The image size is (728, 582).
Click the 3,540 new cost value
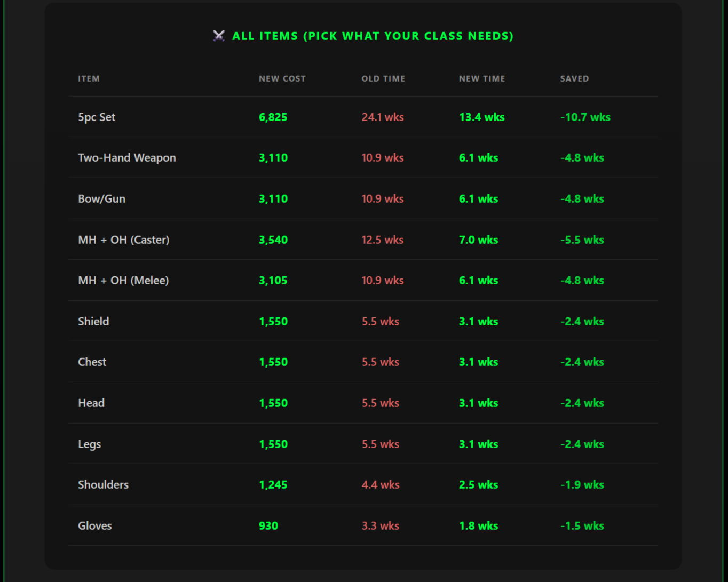pyautogui.click(x=273, y=240)
